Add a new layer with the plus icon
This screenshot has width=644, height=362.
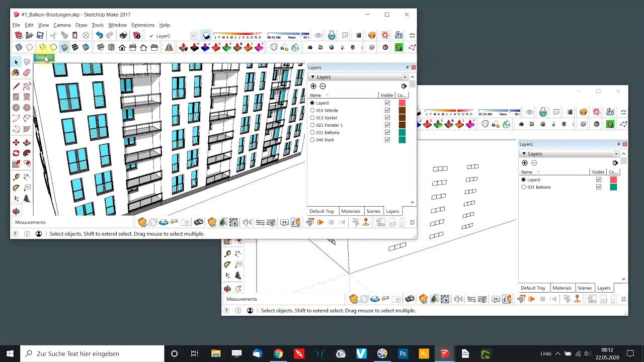tap(313, 86)
